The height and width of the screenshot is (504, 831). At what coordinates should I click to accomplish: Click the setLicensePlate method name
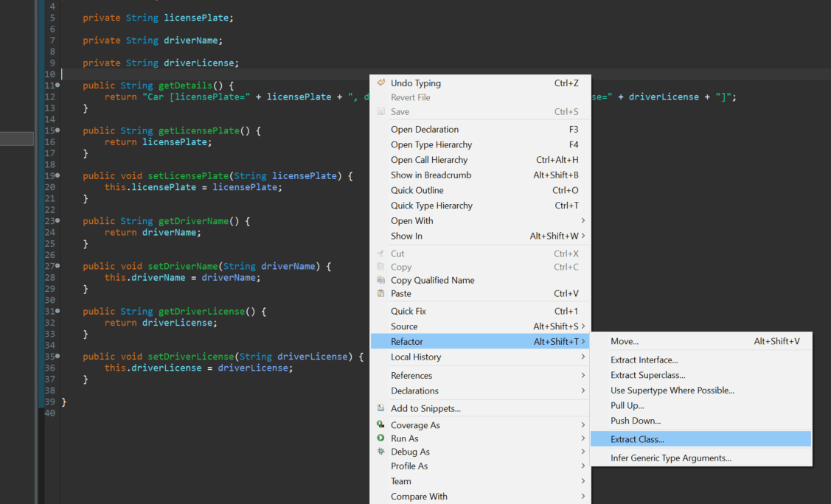[x=188, y=176]
